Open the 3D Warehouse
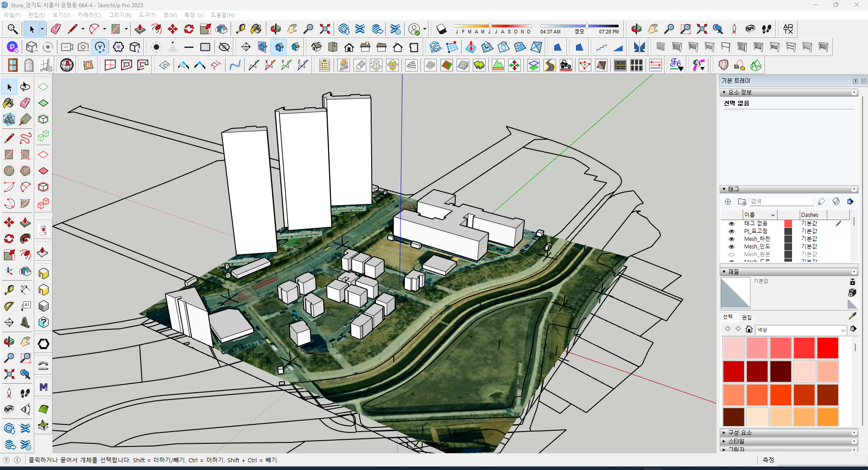The width and height of the screenshot is (868, 470). coord(344,29)
